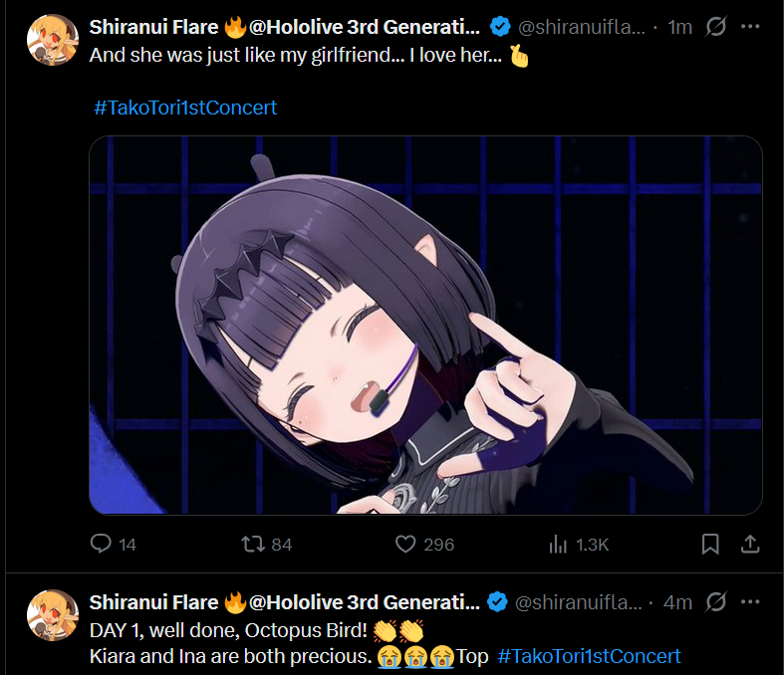Open @shiranuifla handle on first tweet
This screenshot has height=675, width=784.
pos(581,27)
